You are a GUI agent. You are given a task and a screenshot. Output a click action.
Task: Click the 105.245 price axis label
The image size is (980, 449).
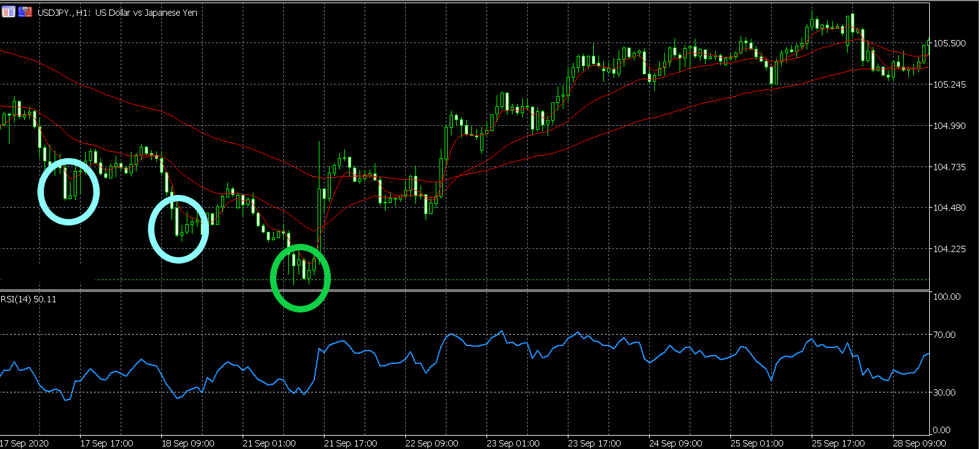coord(950,84)
